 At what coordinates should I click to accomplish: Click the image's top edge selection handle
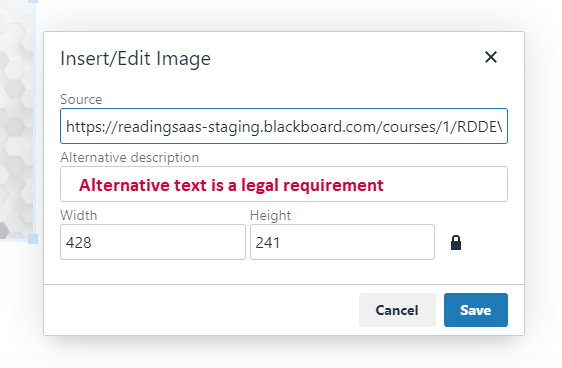[33, 1]
